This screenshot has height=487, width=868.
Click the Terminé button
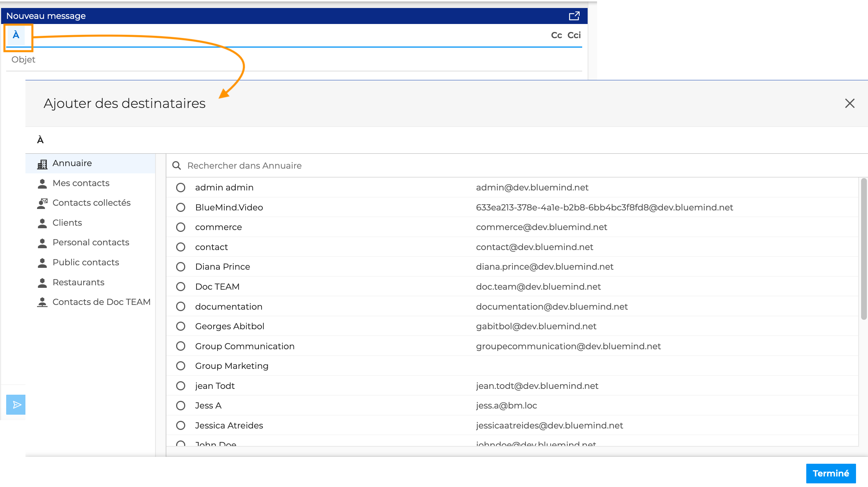click(831, 473)
